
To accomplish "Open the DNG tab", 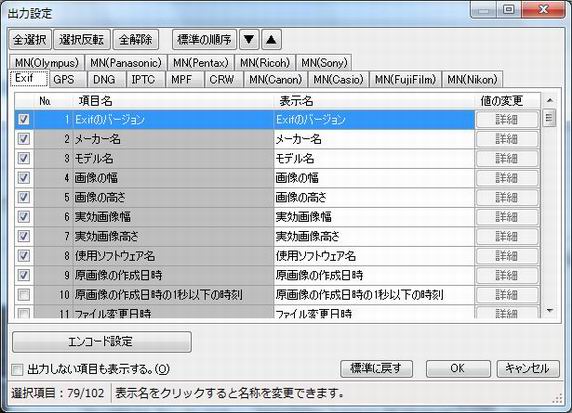I will pyautogui.click(x=107, y=80).
